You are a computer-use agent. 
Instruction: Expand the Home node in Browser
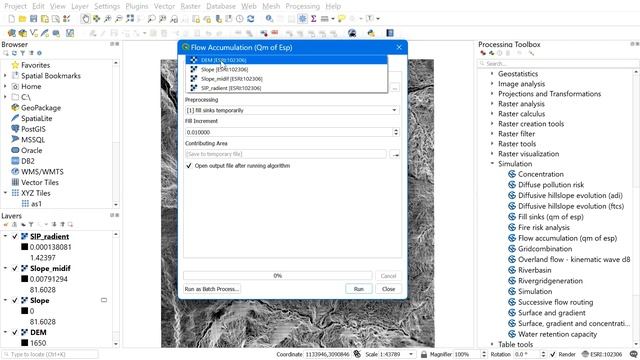(x=5, y=86)
